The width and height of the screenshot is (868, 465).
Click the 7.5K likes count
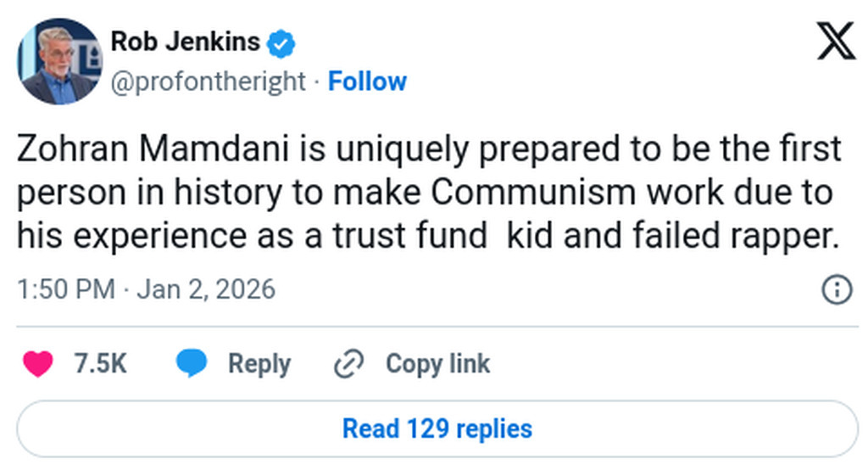(100, 364)
